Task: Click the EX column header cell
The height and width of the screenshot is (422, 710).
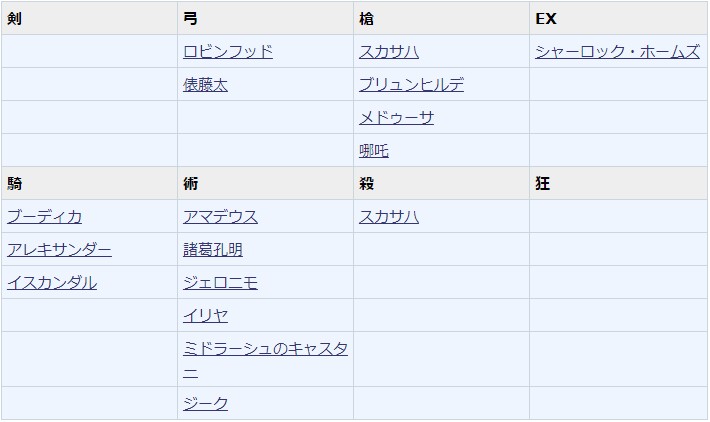Action: pos(618,19)
